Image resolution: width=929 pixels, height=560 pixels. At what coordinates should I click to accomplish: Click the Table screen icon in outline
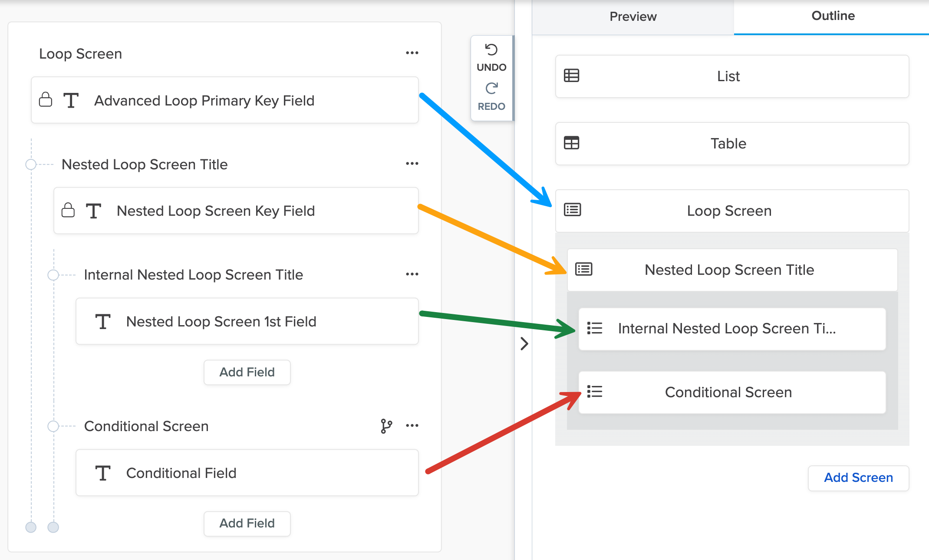[571, 143]
